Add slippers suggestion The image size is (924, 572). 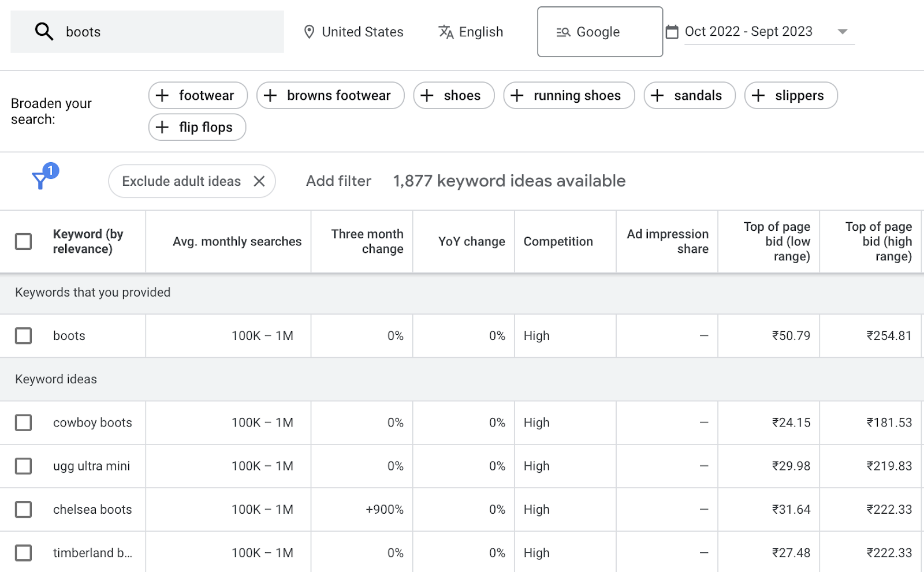pos(791,95)
